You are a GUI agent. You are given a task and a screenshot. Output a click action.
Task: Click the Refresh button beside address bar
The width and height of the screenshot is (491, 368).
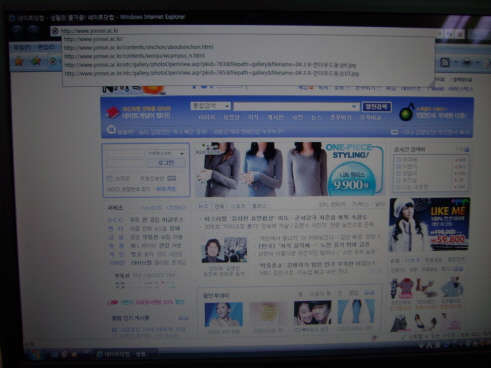pos(450,34)
